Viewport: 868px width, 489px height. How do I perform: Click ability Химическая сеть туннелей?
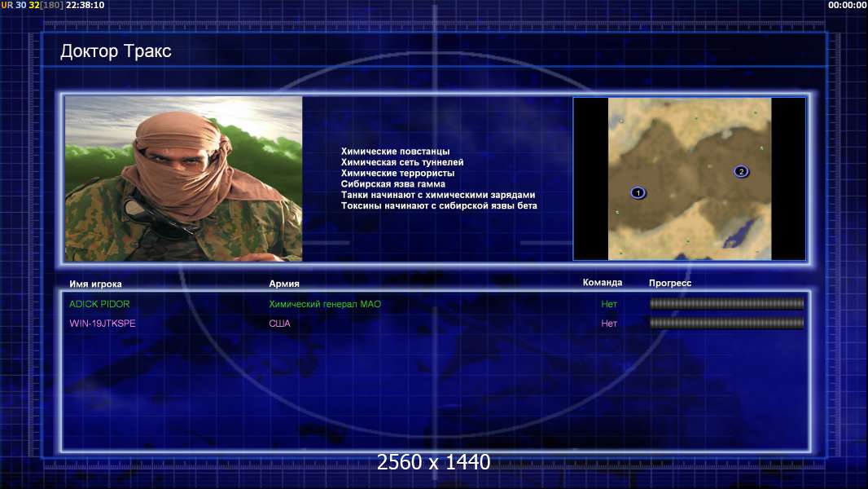click(402, 162)
